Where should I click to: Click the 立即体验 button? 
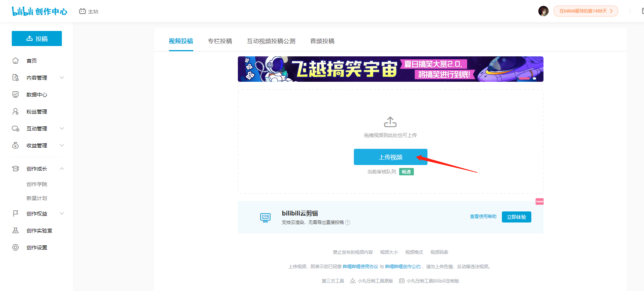point(516,217)
